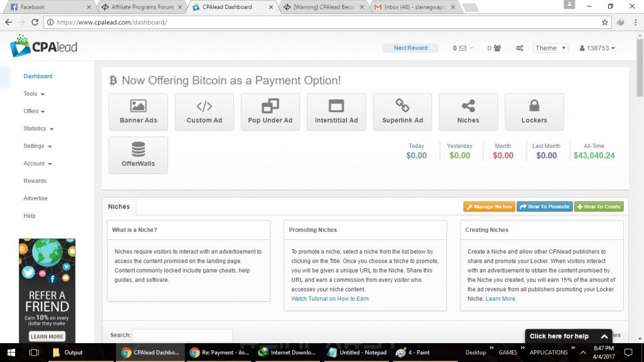Open the Chrome menu (three dots)
The image size is (644, 362).
(635, 22)
